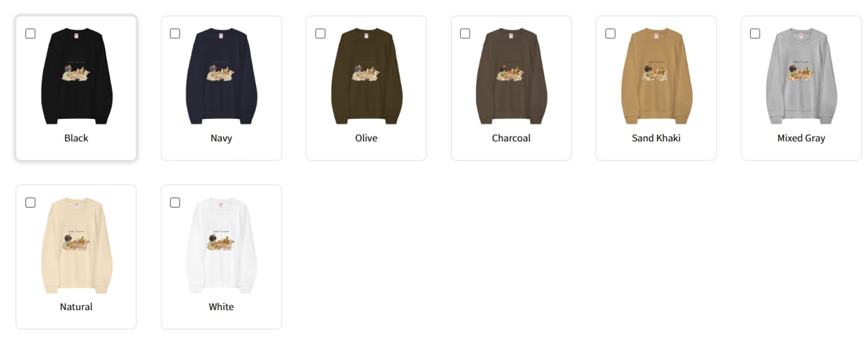Click the Navy sweatshirt preview image
This screenshot has height=345, width=868.
pyautogui.click(x=221, y=76)
